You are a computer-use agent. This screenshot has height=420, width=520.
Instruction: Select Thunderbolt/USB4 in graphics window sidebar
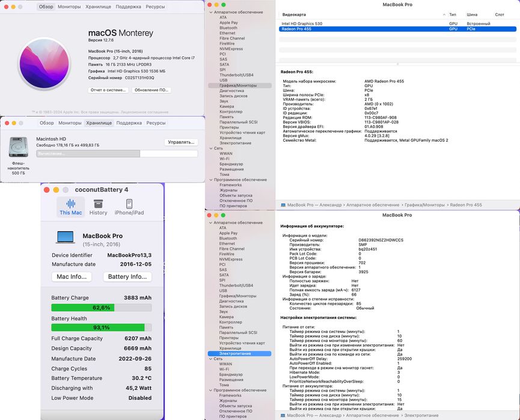[x=236, y=75]
